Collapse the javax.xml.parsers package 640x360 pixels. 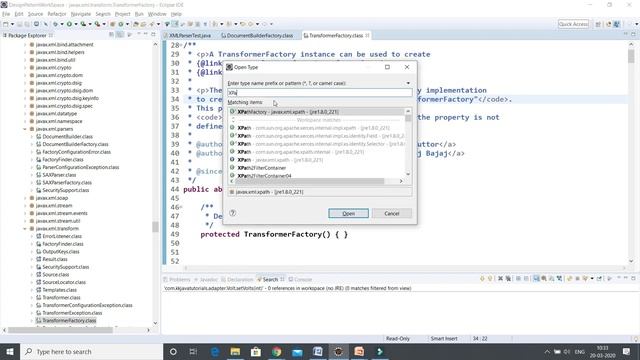pyautogui.click(x=25, y=129)
